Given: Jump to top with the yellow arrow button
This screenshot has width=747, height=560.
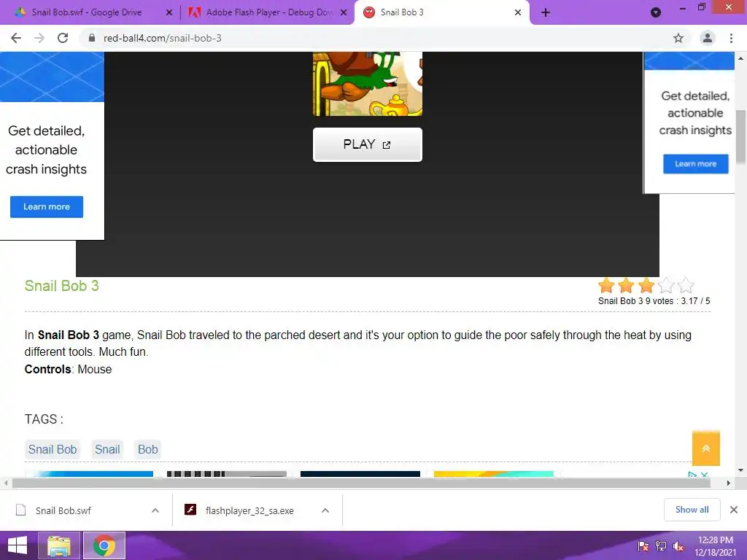Looking at the screenshot, I should point(706,448).
